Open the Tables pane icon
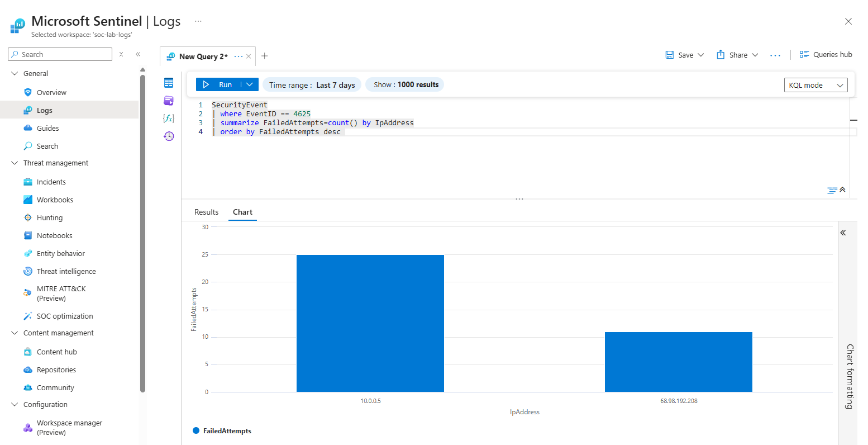Image resolution: width=868 pixels, height=445 pixels. [169, 83]
